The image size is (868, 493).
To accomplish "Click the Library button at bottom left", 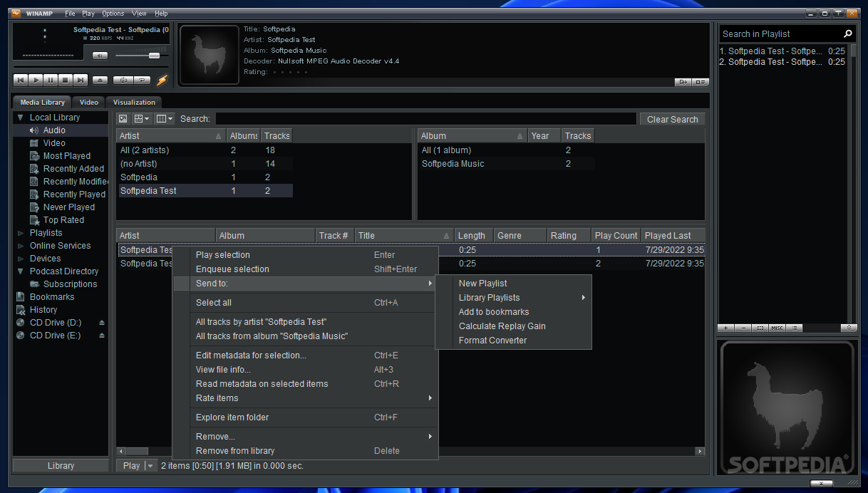I will point(61,466).
